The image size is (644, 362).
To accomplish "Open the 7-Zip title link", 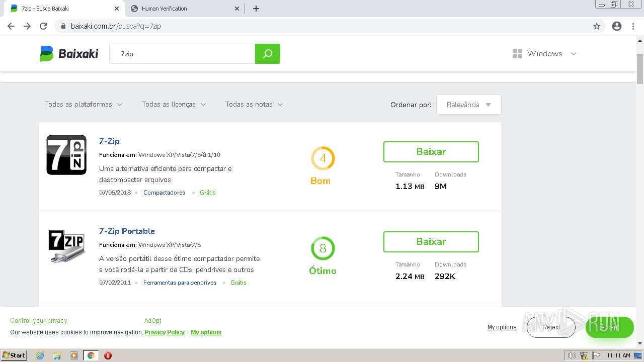I will 109,141.
